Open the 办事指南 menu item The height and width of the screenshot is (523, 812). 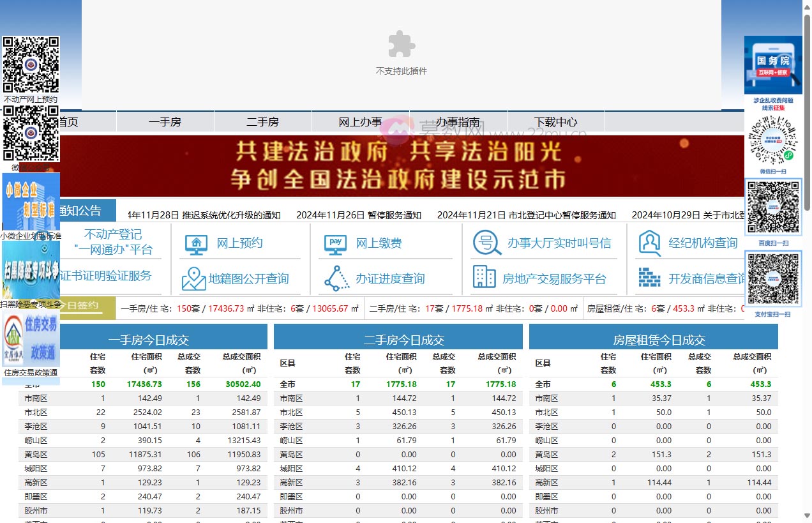point(458,121)
